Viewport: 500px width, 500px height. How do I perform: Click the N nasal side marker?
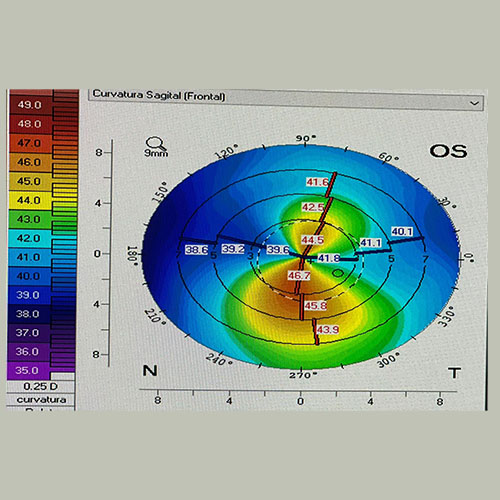coord(150,371)
